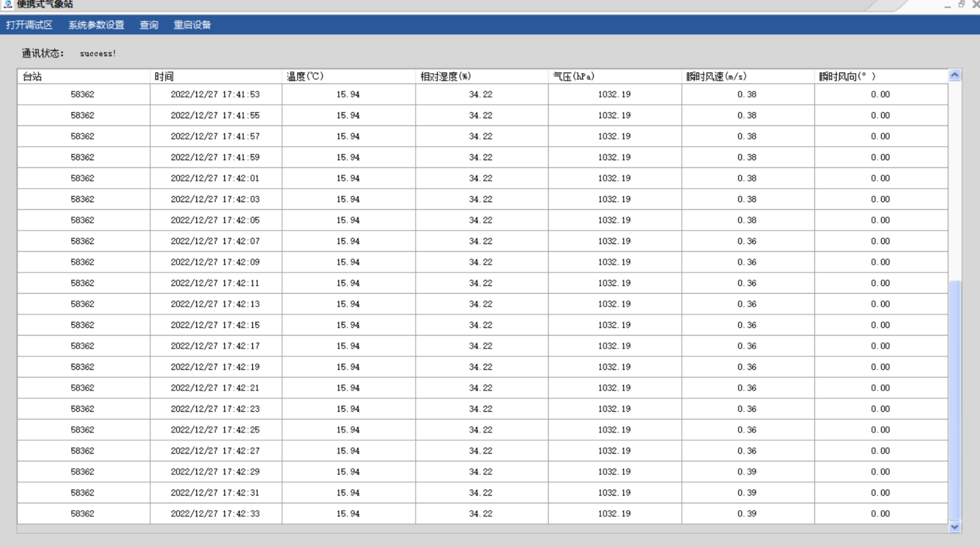
Task: Select the 查询 menu
Action: [x=149, y=25]
